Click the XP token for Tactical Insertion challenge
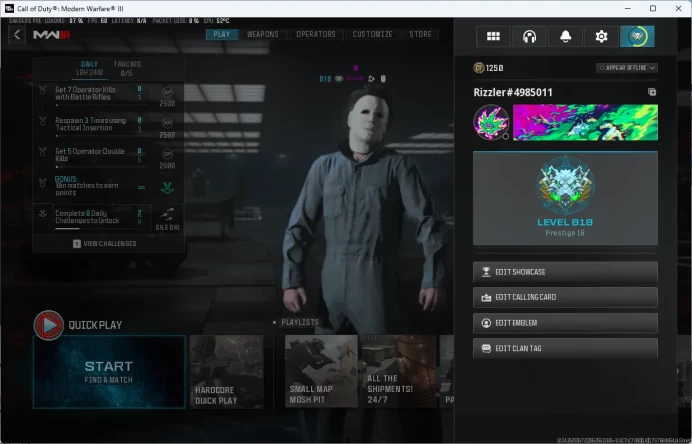The height and width of the screenshot is (444, 692). pyautogui.click(x=167, y=123)
